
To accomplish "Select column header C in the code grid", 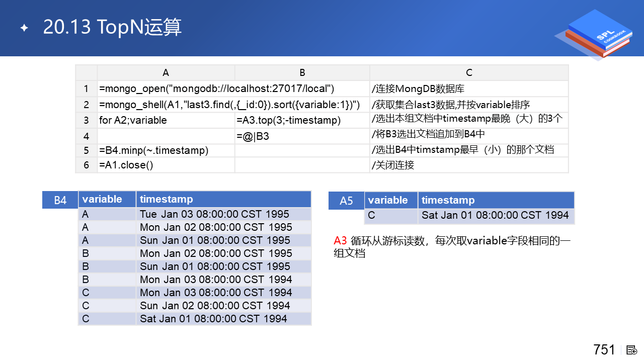I will pos(469,73).
